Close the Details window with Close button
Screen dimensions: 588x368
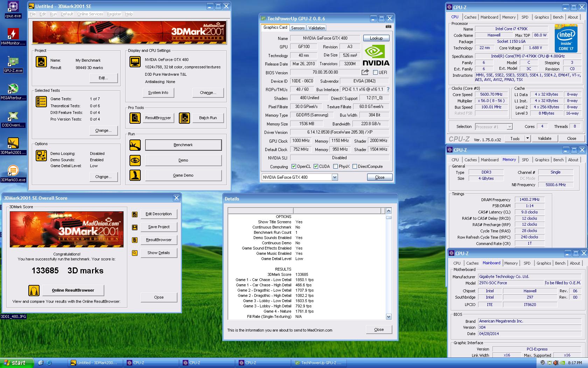pyautogui.click(x=379, y=330)
